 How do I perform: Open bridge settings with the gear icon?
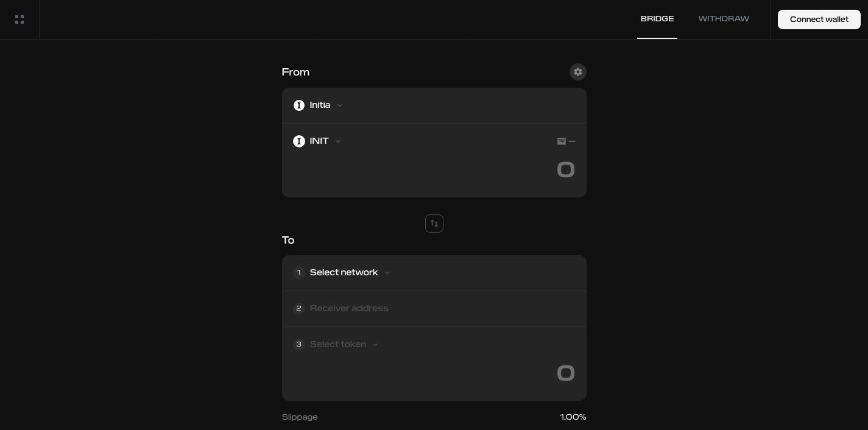(x=577, y=72)
